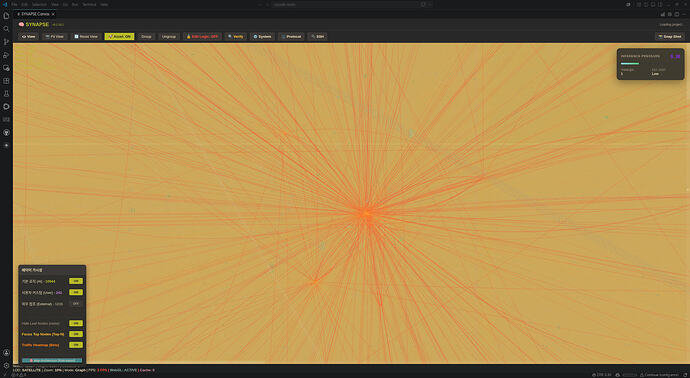Turn off the second layer row (User) toggle
690x378 pixels.
pyautogui.click(x=76, y=292)
